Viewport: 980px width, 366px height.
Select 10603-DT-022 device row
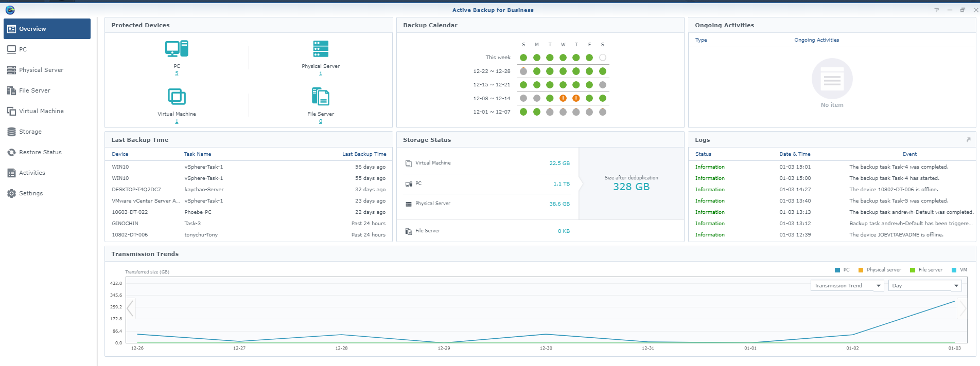pyautogui.click(x=249, y=212)
